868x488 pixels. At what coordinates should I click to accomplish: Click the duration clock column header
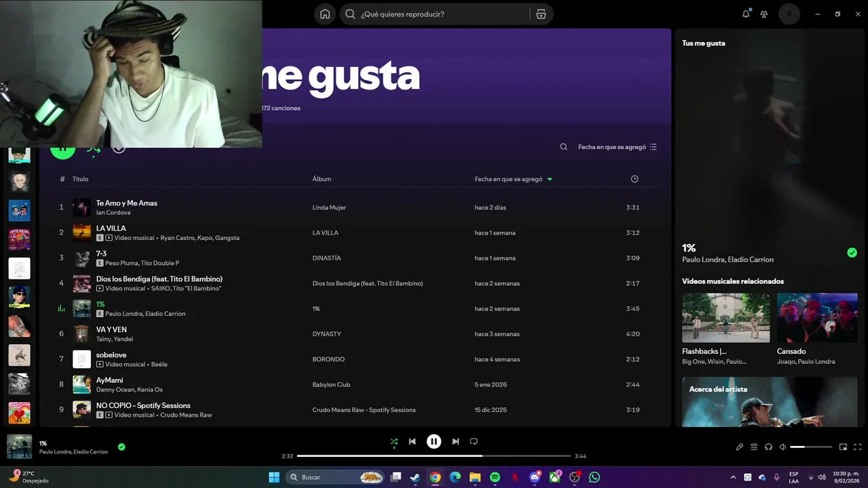click(634, 179)
